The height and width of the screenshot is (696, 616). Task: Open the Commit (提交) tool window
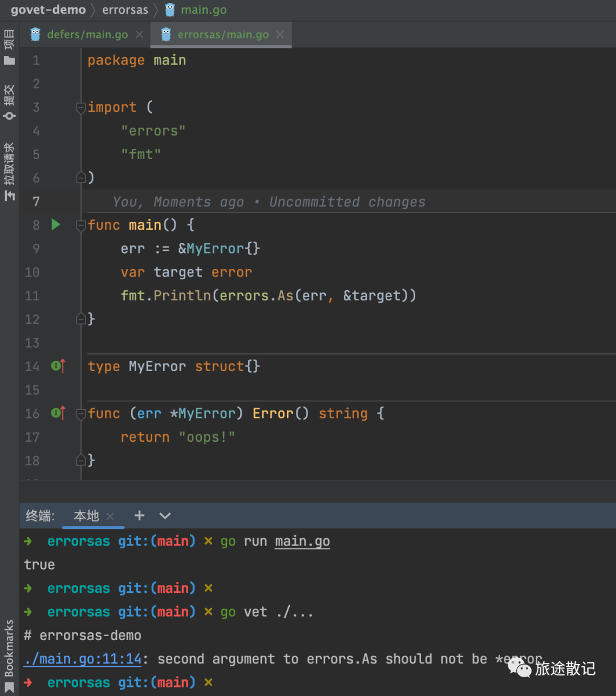(x=9, y=102)
